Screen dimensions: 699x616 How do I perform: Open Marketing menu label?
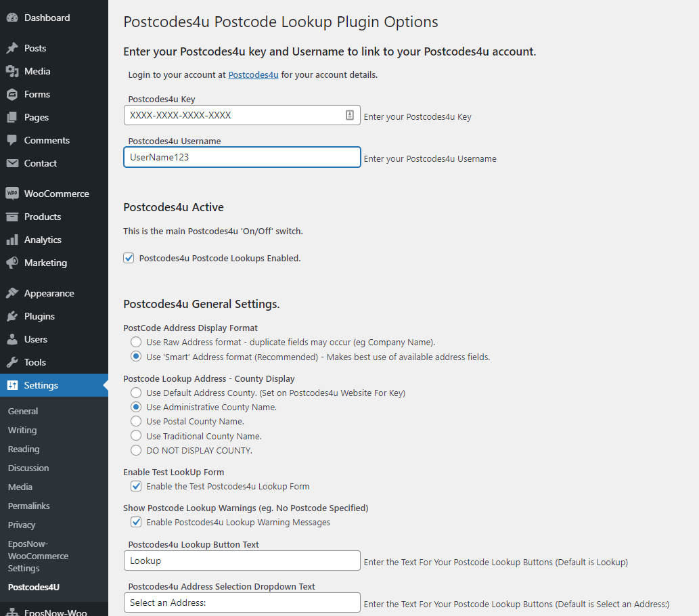(45, 263)
